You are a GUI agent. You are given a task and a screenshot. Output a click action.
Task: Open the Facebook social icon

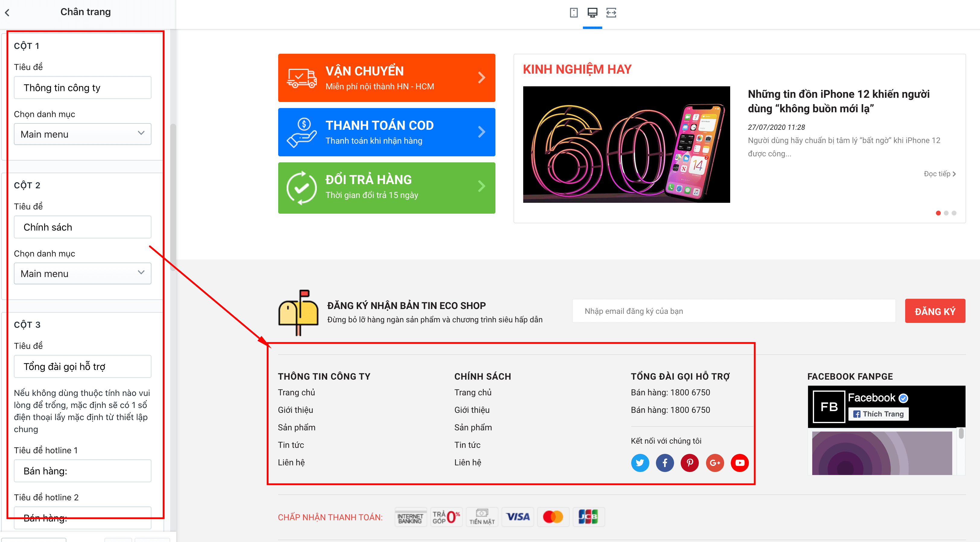[x=665, y=463]
